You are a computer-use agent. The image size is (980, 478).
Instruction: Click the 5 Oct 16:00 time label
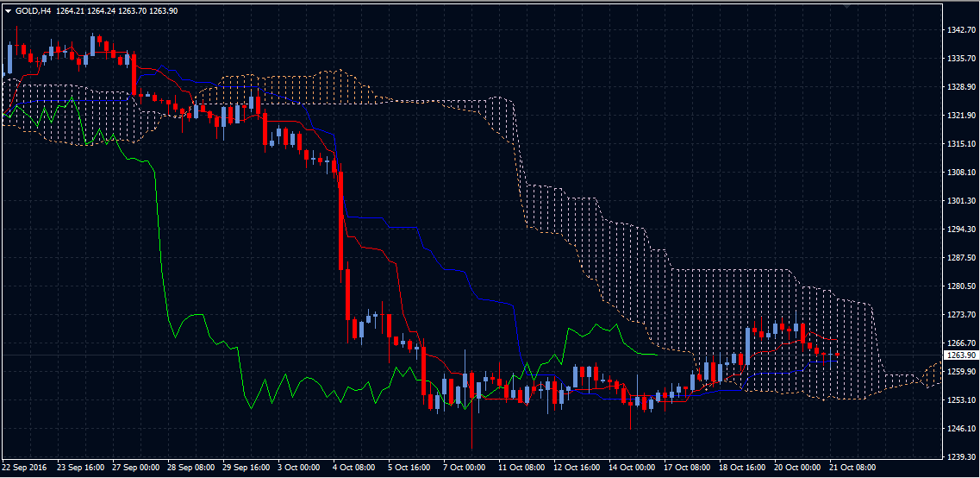pos(409,468)
